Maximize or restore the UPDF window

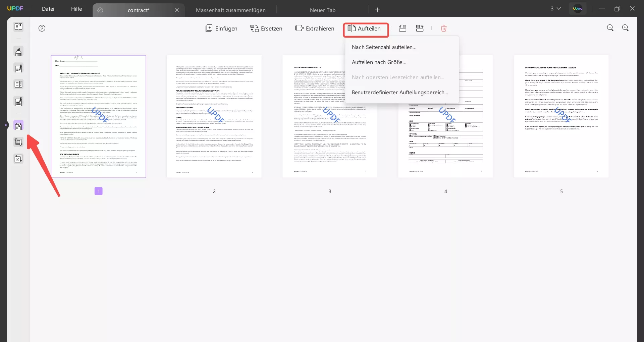[617, 8]
